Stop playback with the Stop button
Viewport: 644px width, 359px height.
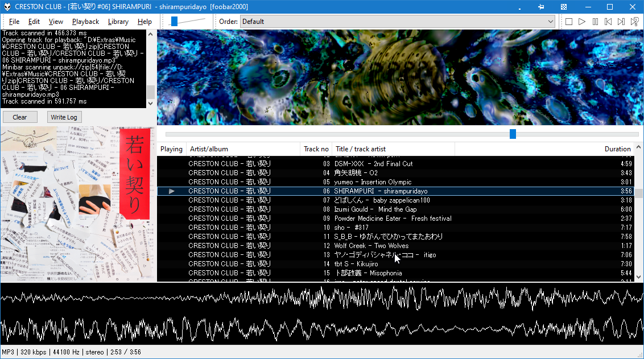point(569,22)
